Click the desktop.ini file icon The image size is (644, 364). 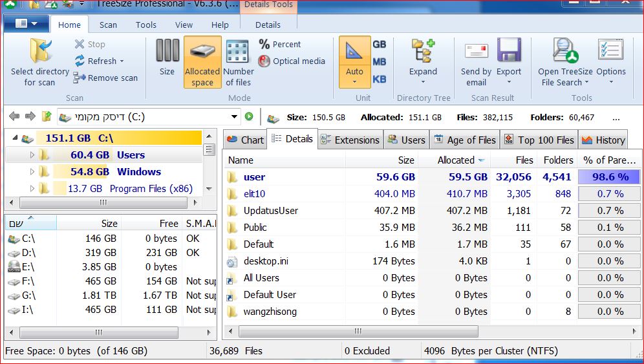(232, 261)
